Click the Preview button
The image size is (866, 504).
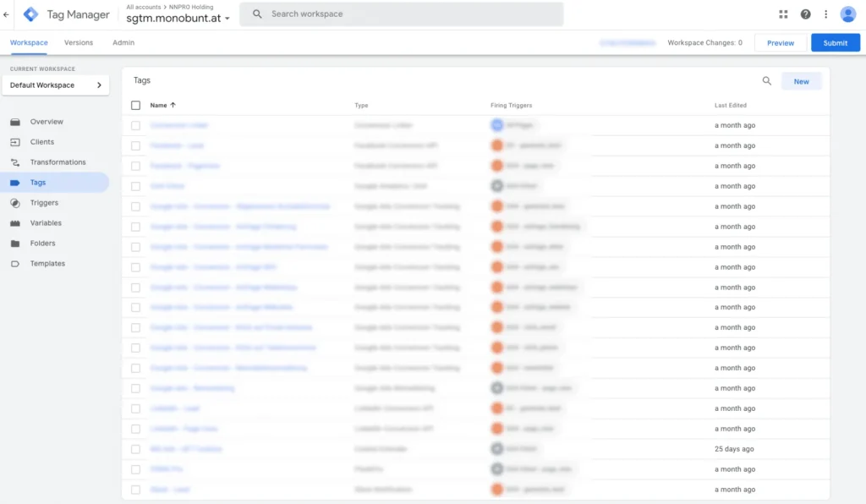point(780,42)
